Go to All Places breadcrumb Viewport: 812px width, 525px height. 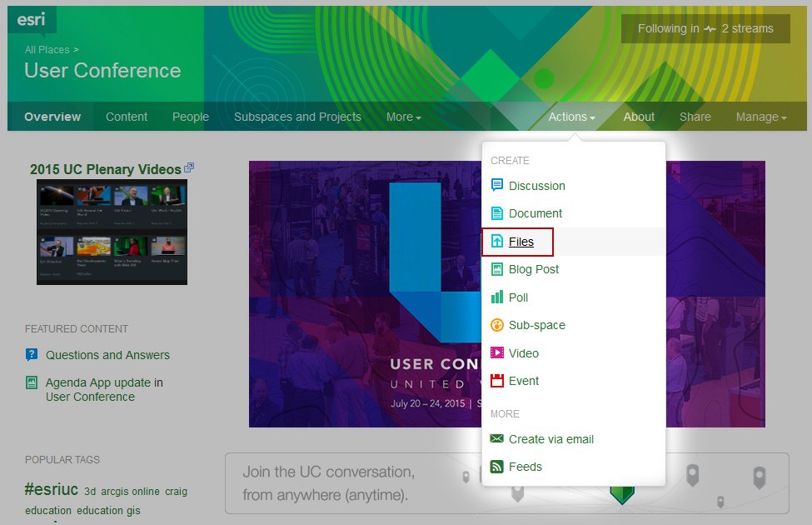pos(47,50)
